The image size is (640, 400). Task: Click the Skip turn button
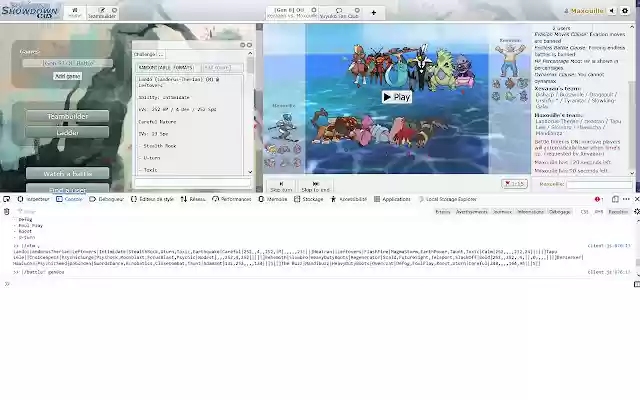[281, 187]
